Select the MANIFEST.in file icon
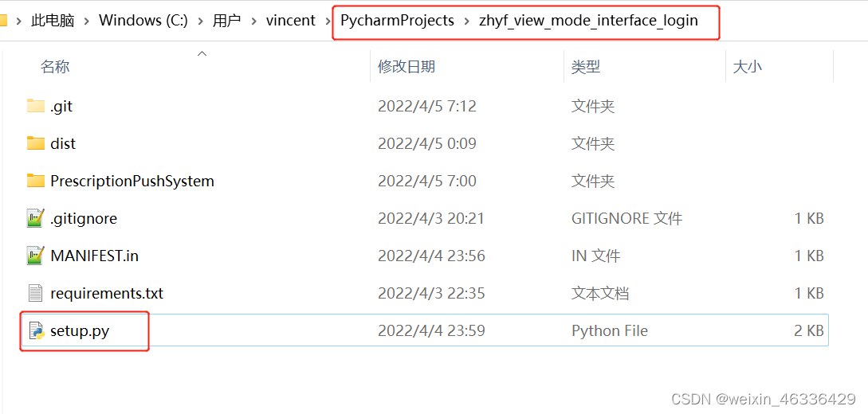 coord(35,256)
